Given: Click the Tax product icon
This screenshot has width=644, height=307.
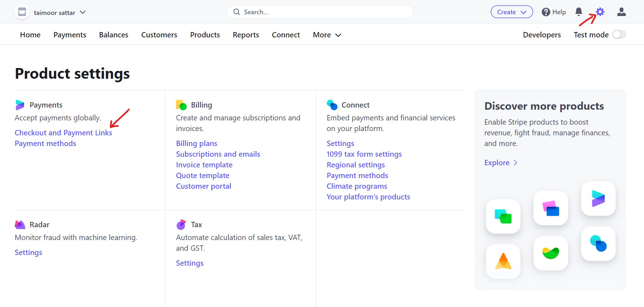Looking at the screenshot, I should click(x=181, y=224).
